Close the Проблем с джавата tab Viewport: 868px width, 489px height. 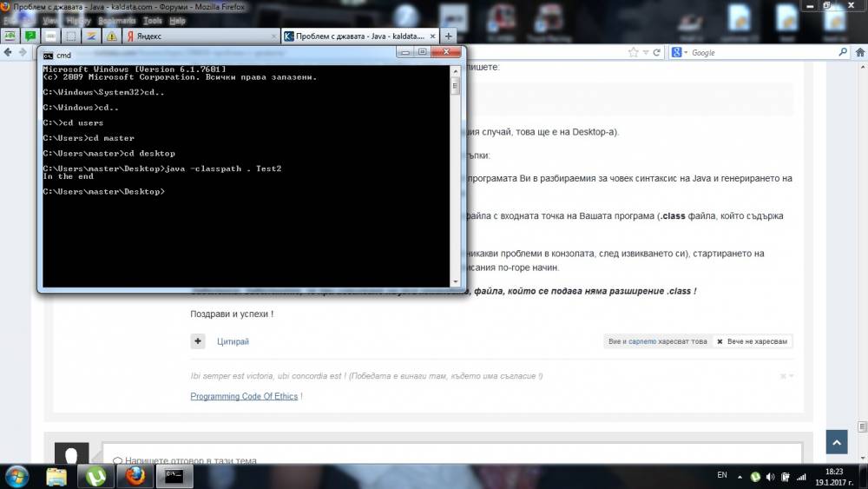(x=432, y=36)
